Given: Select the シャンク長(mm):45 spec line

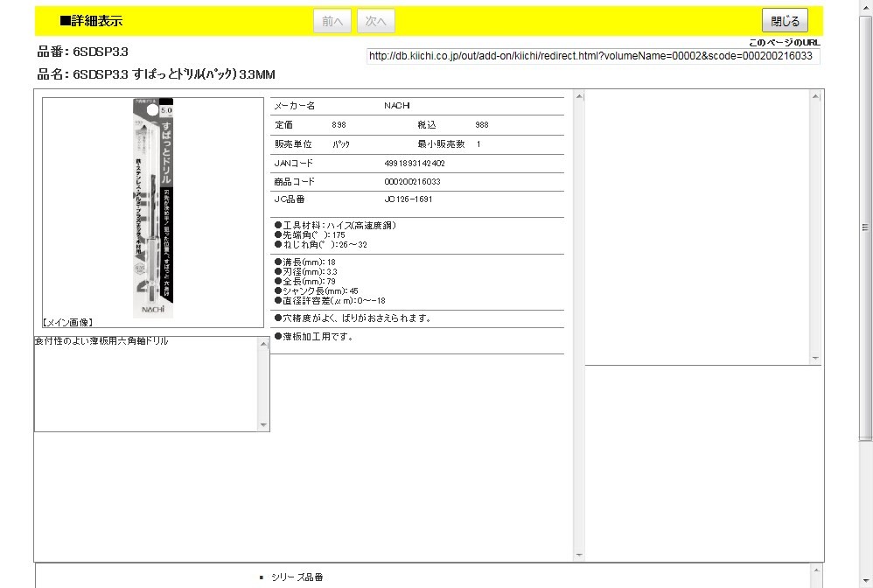Looking at the screenshot, I should (317, 291).
